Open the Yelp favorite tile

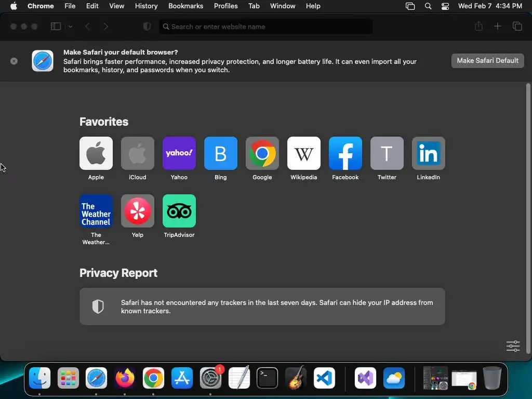(137, 211)
